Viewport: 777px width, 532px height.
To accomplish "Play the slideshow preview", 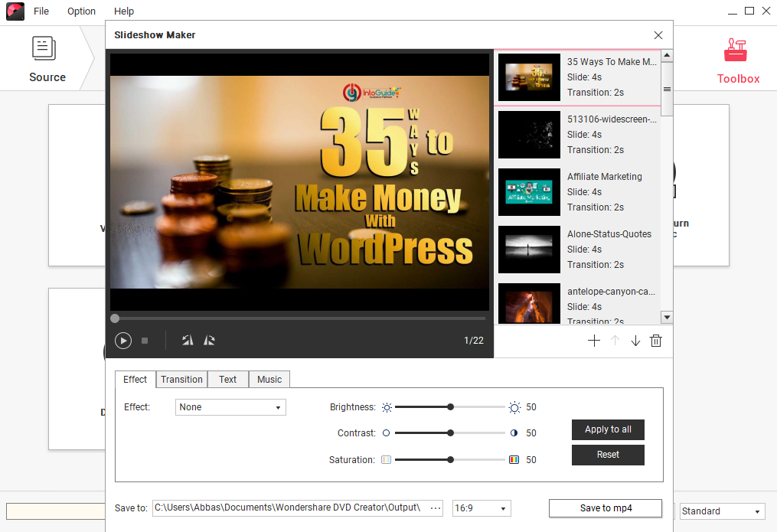I will coord(123,341).
